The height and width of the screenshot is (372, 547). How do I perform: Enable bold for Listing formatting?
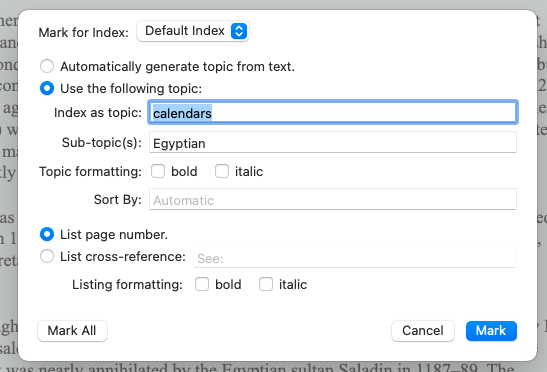pyautogui.click(x=202, y=284)
